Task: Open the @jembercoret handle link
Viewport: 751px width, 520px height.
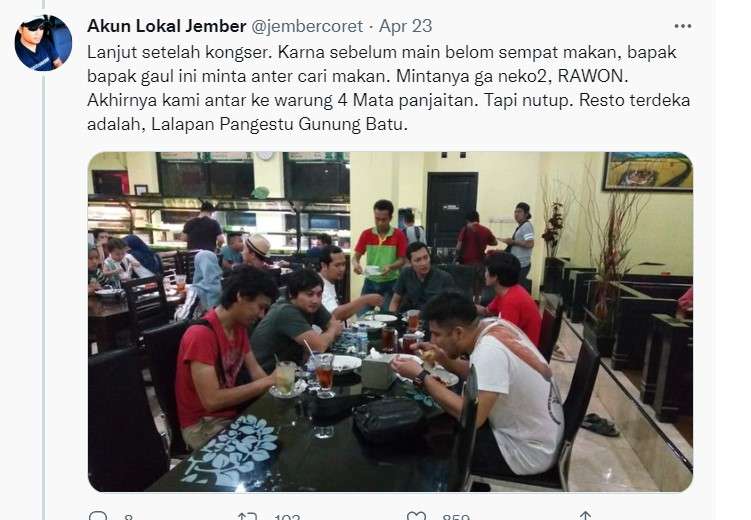Action: 307,26
